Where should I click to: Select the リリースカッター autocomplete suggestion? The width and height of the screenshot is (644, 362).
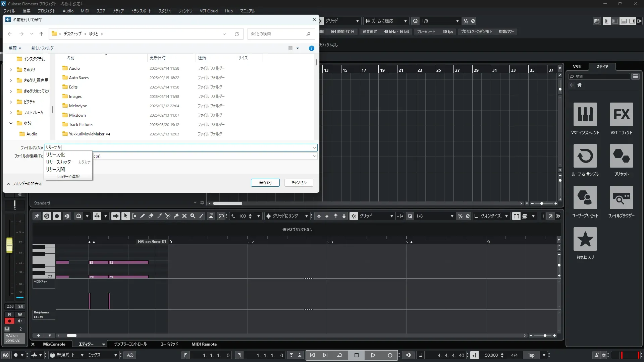tap(60, 162)
